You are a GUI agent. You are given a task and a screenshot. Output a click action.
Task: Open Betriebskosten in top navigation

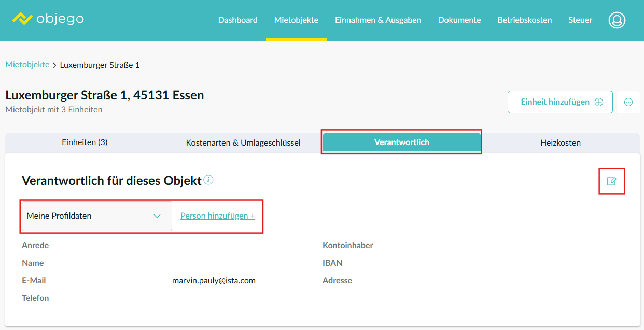click(x=524, y=20)
